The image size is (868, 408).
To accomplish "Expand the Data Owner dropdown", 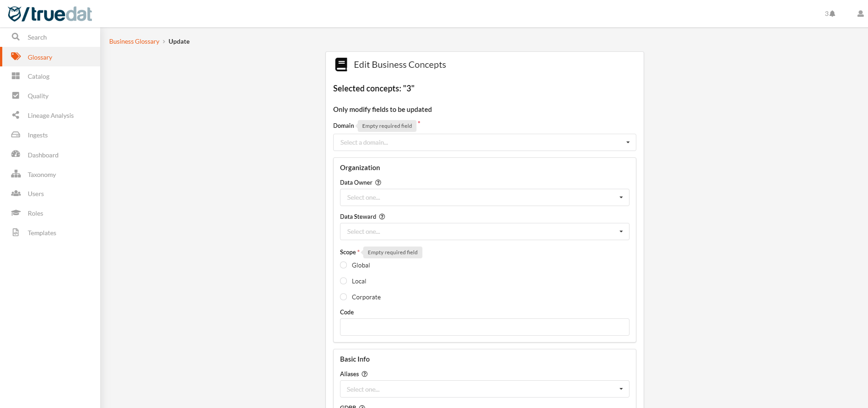I will point(484,197).
